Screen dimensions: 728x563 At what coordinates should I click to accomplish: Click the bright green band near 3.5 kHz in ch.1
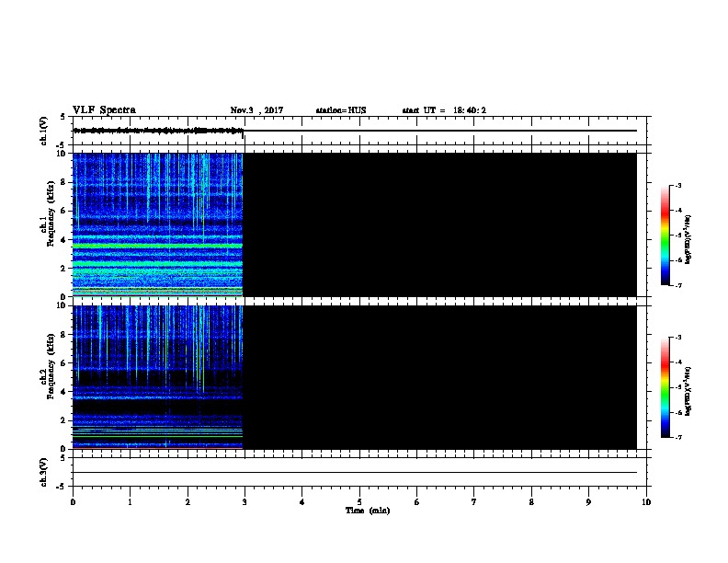[158, 246]
